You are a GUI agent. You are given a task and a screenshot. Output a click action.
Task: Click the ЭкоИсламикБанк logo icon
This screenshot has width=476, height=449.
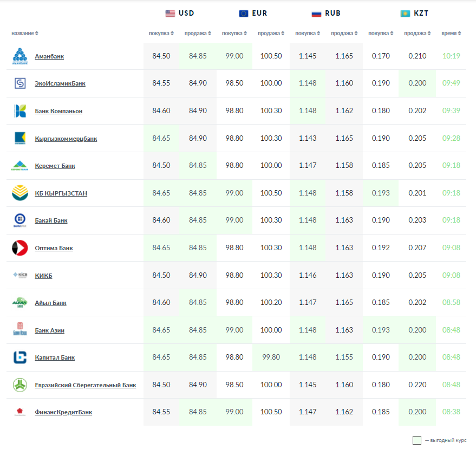point(20,83)
